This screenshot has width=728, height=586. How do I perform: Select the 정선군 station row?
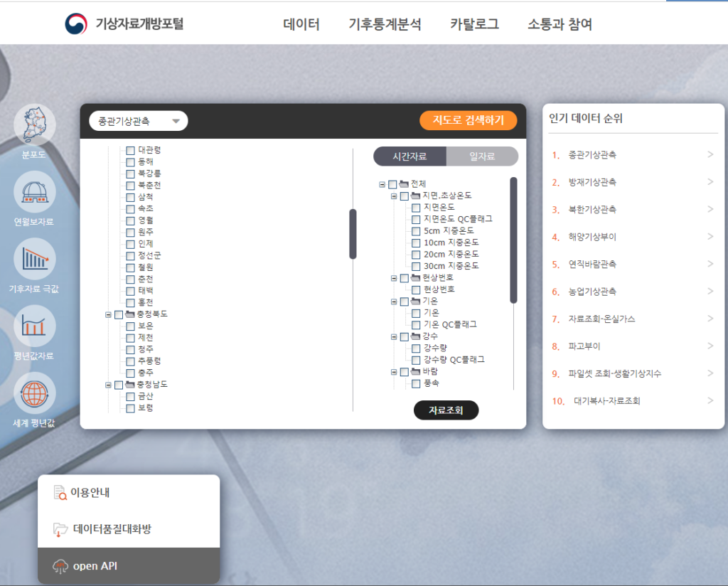pos(149,255)
